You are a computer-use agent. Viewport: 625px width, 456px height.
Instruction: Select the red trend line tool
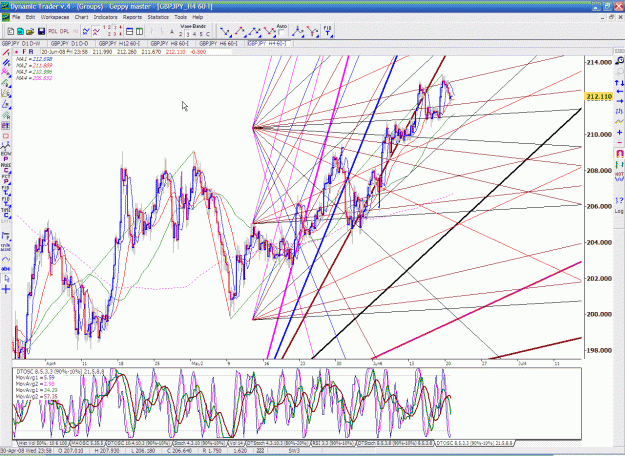[6, 52]
